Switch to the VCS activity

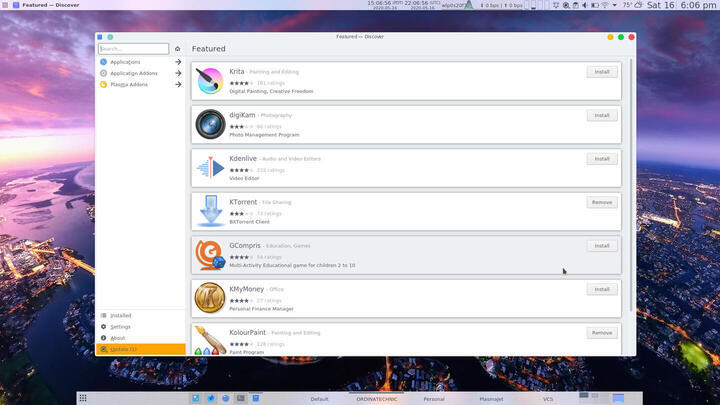[548, 399]
